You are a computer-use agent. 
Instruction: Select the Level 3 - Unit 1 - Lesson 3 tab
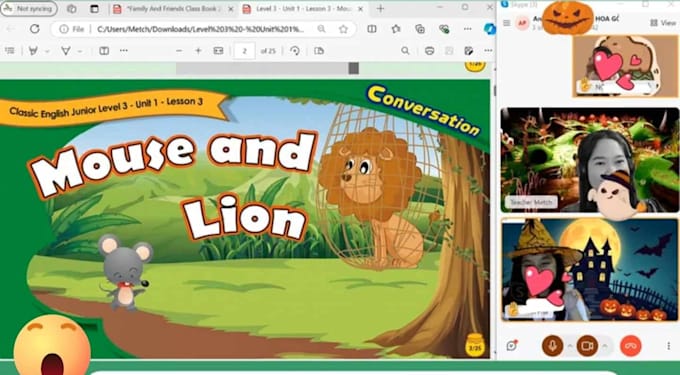[x=304, y=9]
